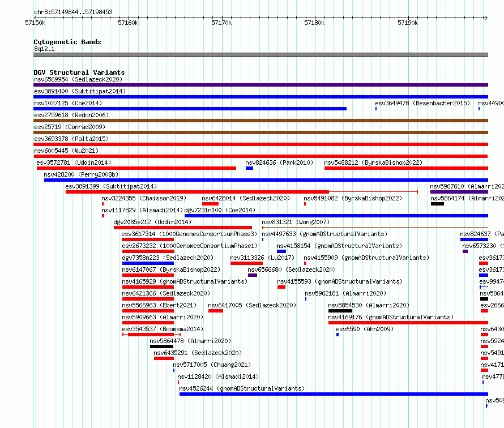Image resolution: width=504 pixels, height=428 pixels.
Task: Click esv6590 (Ahn2009) label
Action: pos(365,329)
